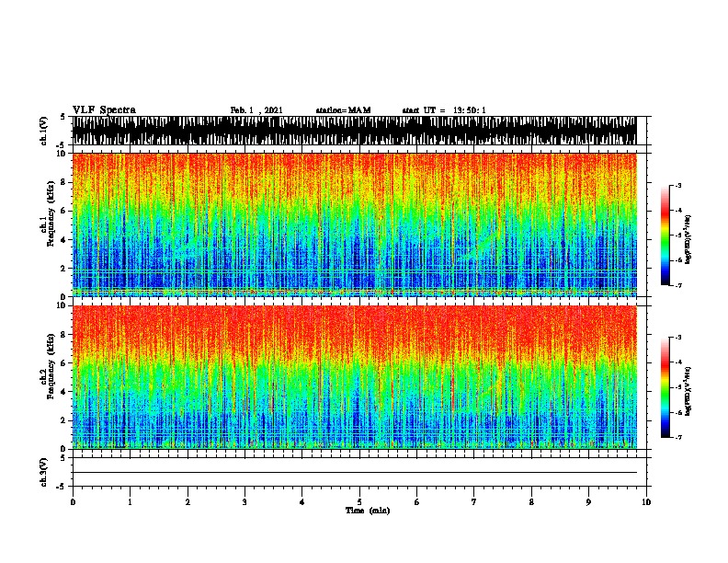Screen dimensions: 728x563
Task: Click the "station=MAM" header label
Action: tap(343, 110)
